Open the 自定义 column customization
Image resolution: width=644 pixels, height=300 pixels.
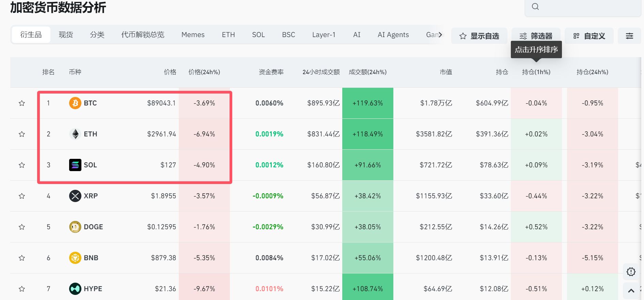pyautogui.click(x=589, y=36)
